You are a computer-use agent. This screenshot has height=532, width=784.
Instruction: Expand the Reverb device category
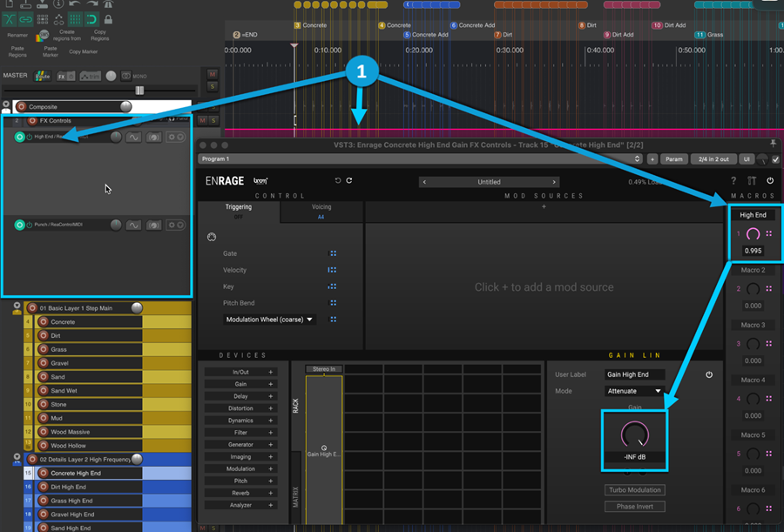click(271, 493)
